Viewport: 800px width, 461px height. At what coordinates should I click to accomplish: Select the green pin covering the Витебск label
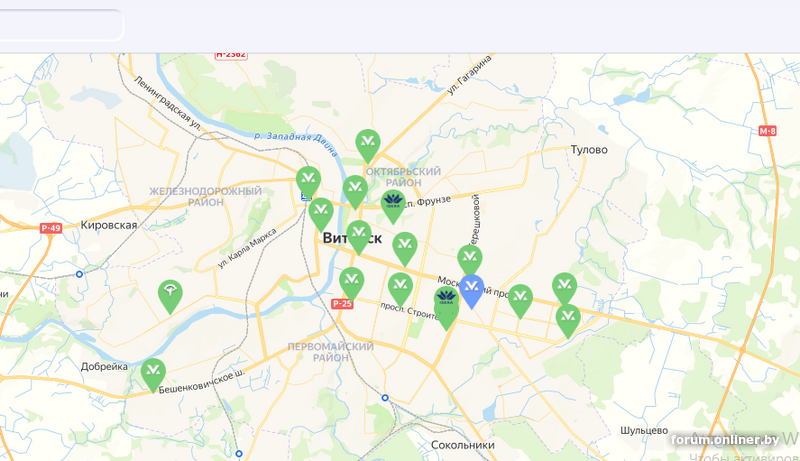(359, 236)
